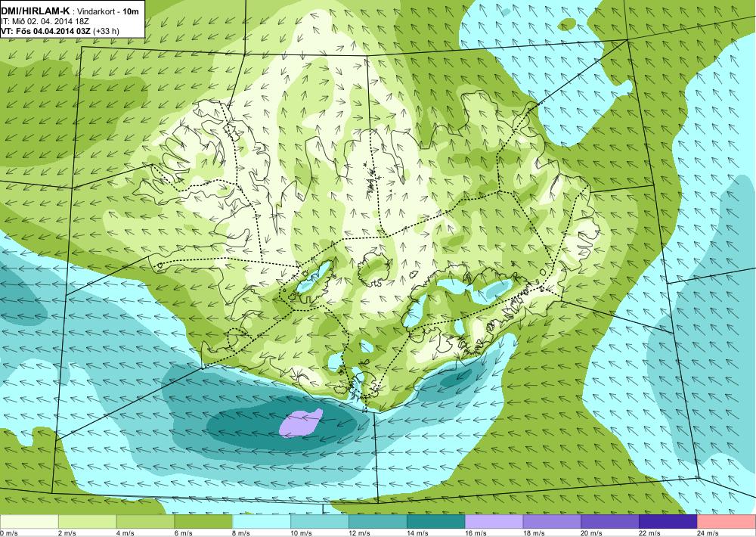Click the '22 m/s' legend label
This screenshot has width=756, height=537.
[x=650, y=533]
